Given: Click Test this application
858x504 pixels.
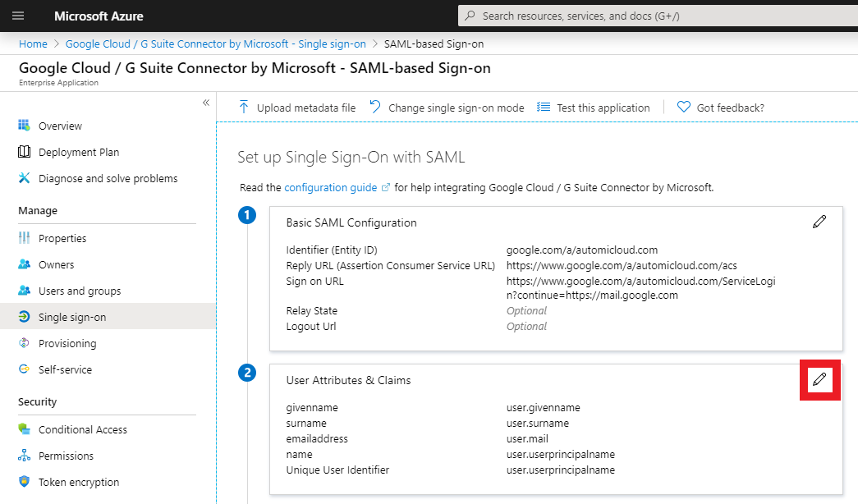Looking at the screenshot, I should pos(593,108).
